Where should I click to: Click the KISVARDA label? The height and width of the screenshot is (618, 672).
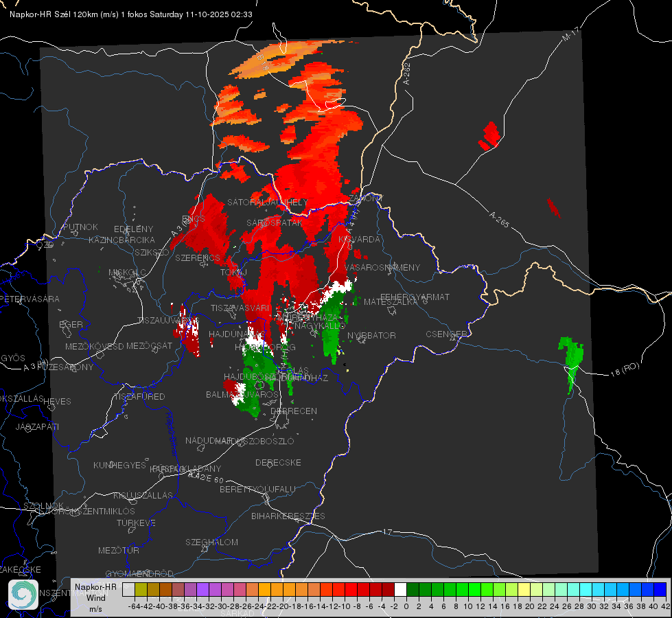pyautogui.click(x=360, y=240)
